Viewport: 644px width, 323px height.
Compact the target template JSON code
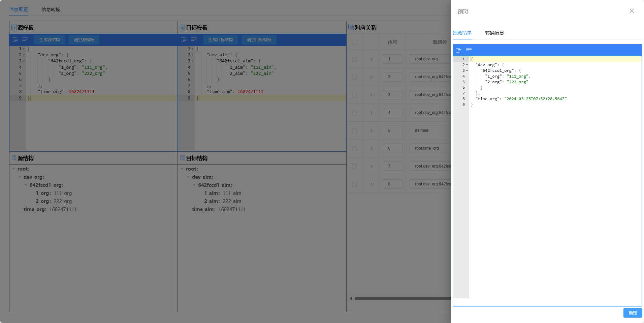(x=194, y=40)
